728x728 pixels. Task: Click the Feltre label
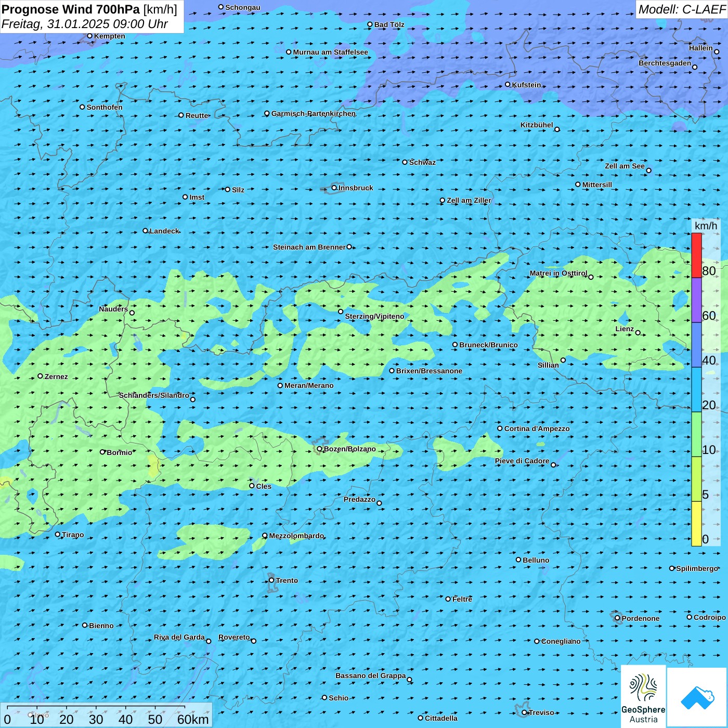462,599
